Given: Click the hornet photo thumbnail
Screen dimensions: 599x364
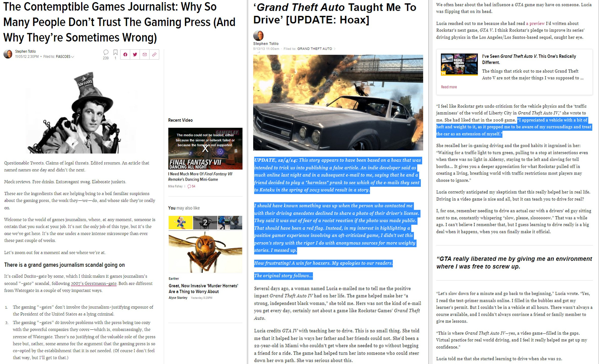Looking at the screenshot, I should tap(205, 252).
